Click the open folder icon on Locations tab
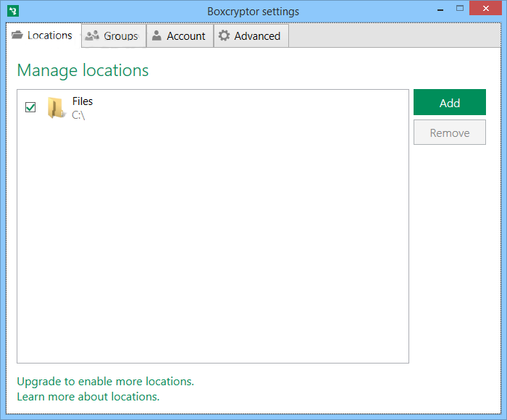507x420 pixels. click(17, 35)
